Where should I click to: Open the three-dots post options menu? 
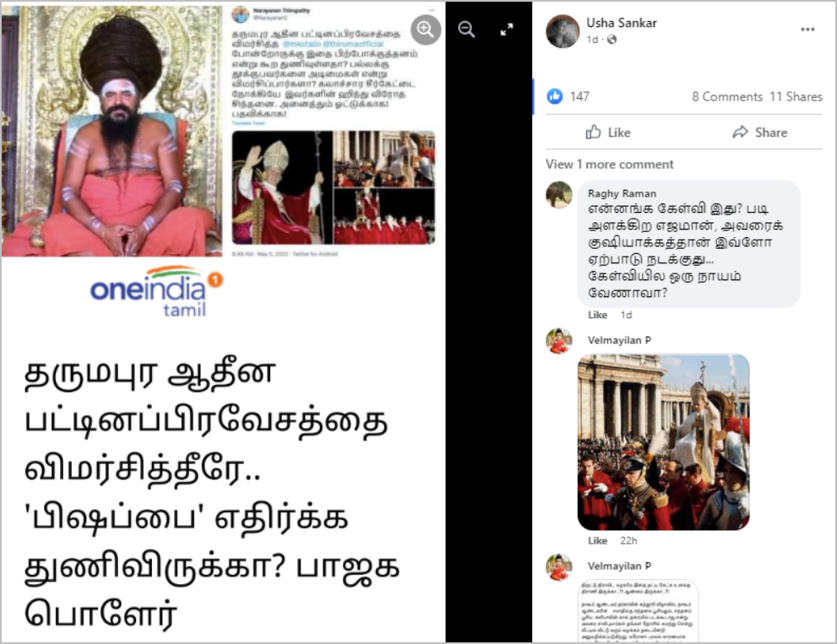point(807,30)
